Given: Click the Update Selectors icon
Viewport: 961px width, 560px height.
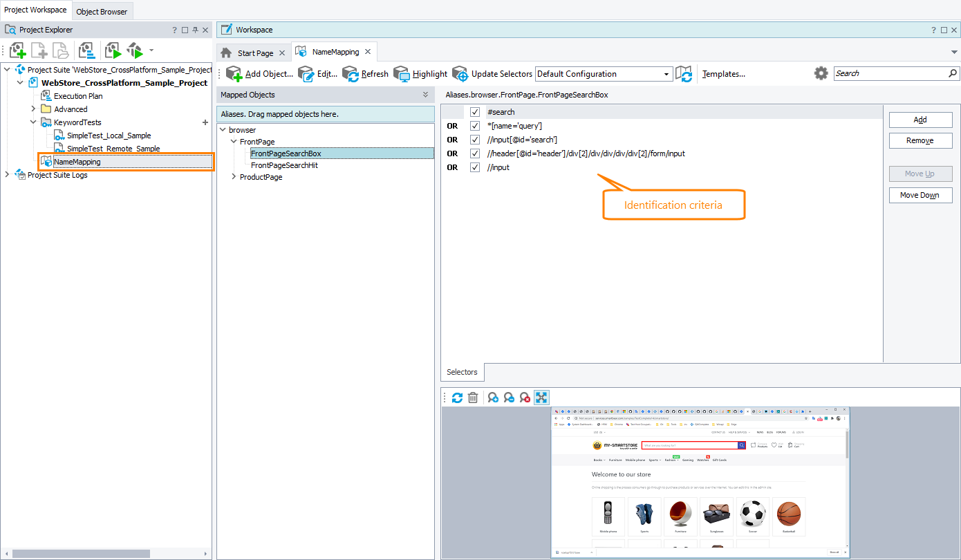Looking at the screenshot, I should (460, 73).
